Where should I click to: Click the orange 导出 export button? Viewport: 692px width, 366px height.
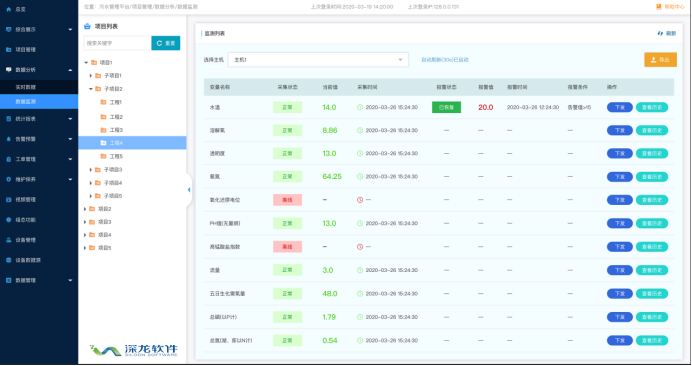[x=660, y=60]
